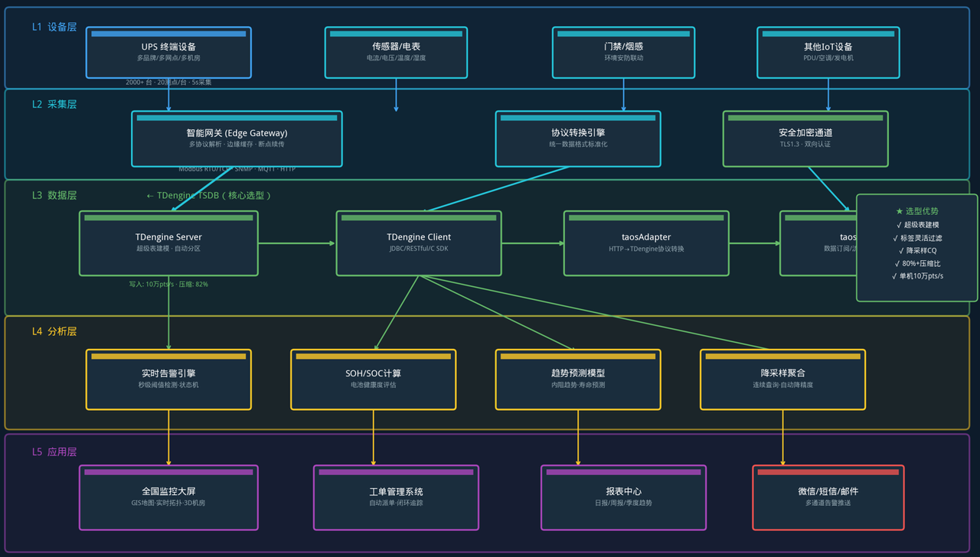Click the Modbus RTU/TCP · SNMP · MQTT · HTTP caption

pyautogui.click(x=237, y=169)
